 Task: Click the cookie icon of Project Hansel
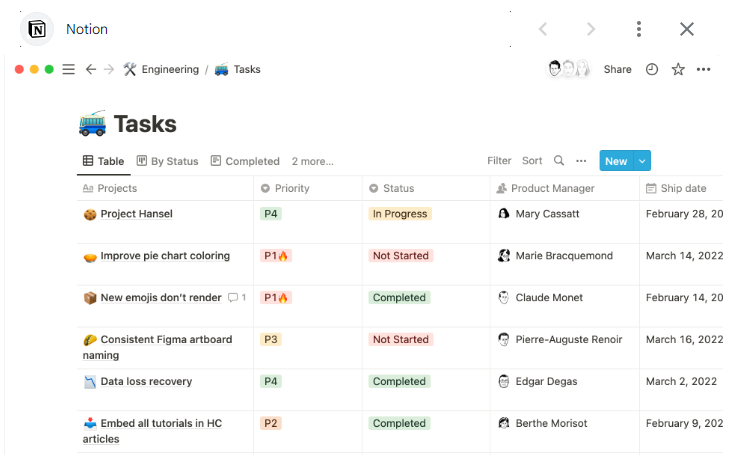coord(90,215)
